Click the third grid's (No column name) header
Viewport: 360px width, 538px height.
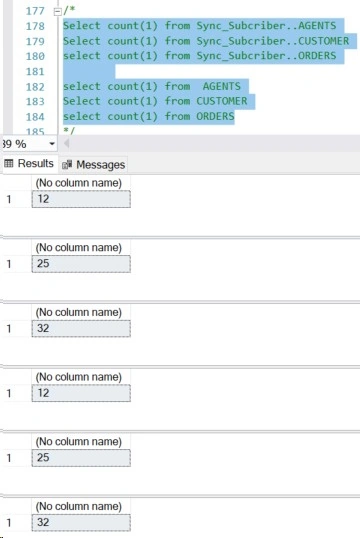pyautogui.click(x=79, y=312)
